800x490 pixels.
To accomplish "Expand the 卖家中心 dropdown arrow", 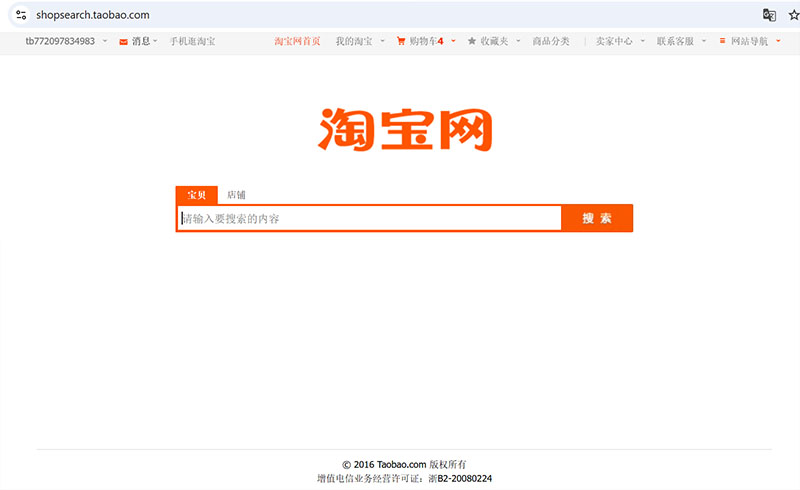I will [643, 41].
